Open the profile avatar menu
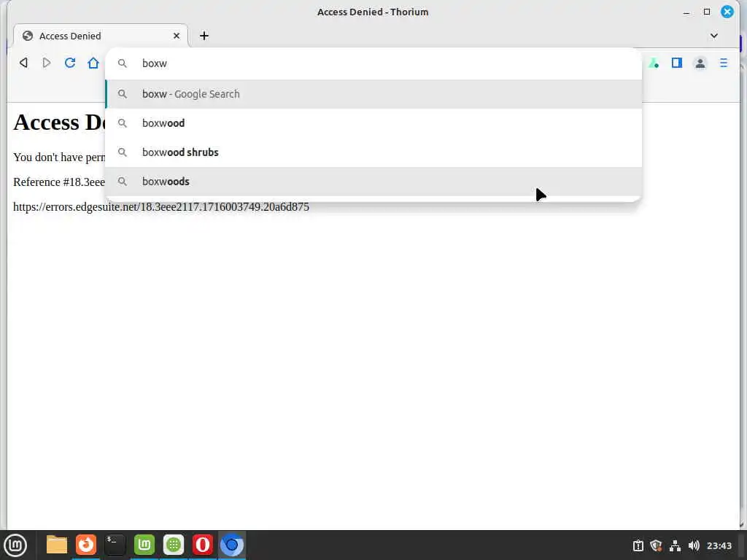The width and height of the screenshot is (747, 560). coord(700,63)
